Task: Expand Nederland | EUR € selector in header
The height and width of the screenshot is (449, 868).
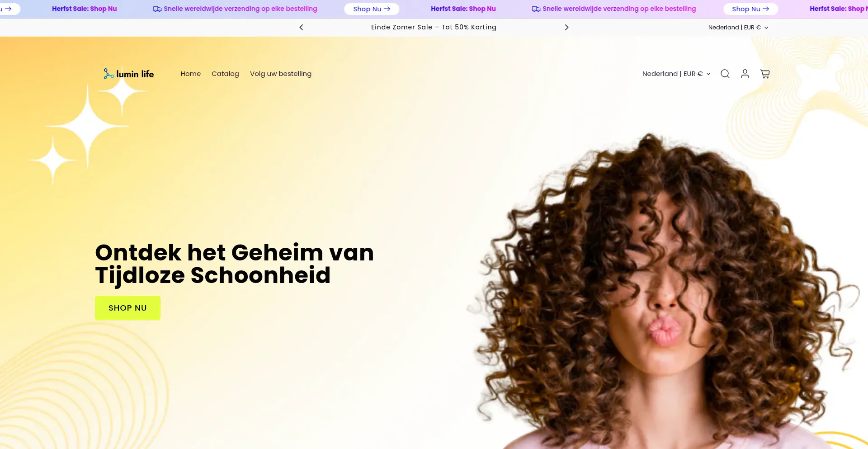Action: pyautogui.click(x=676, y=74)
